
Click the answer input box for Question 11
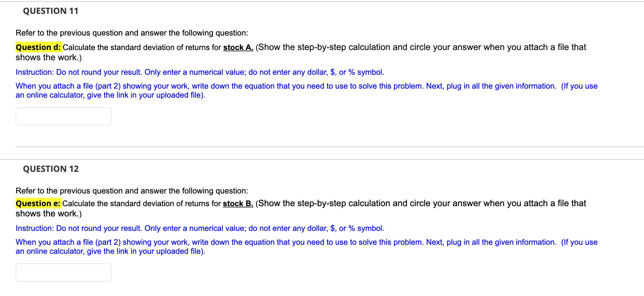pyautogui.click(x=63, y=116)
